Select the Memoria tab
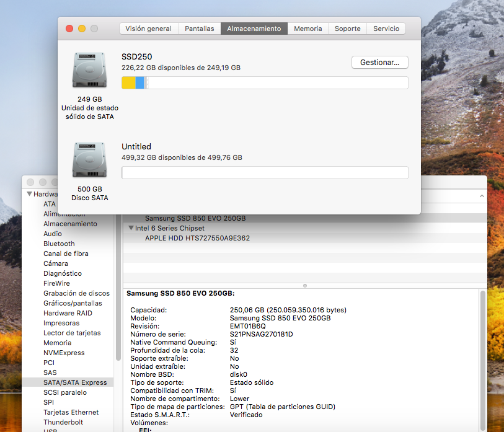Screen dimensions: 504x432 tap(307, 29)
